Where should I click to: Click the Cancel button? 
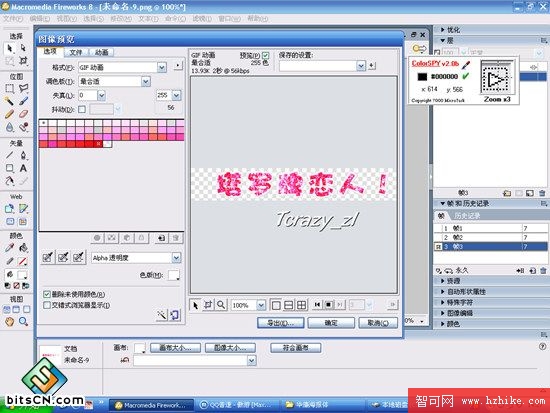click(x=378, y=323)
